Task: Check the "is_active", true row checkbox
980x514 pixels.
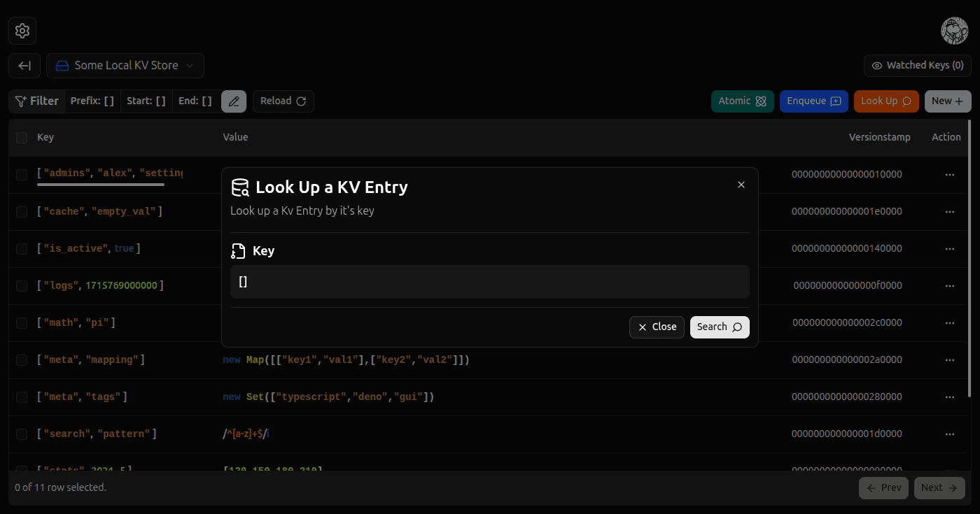Action: tap(22, 249)
